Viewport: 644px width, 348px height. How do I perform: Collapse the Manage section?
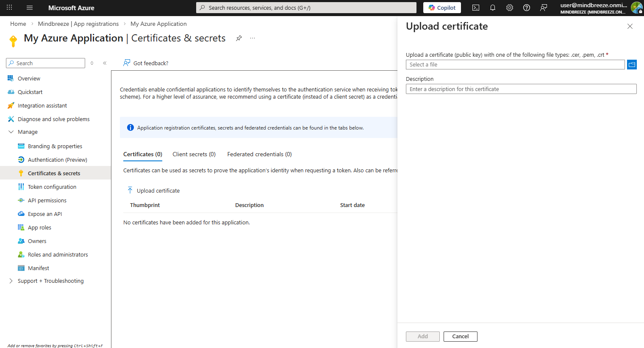[x=11, y=132]
